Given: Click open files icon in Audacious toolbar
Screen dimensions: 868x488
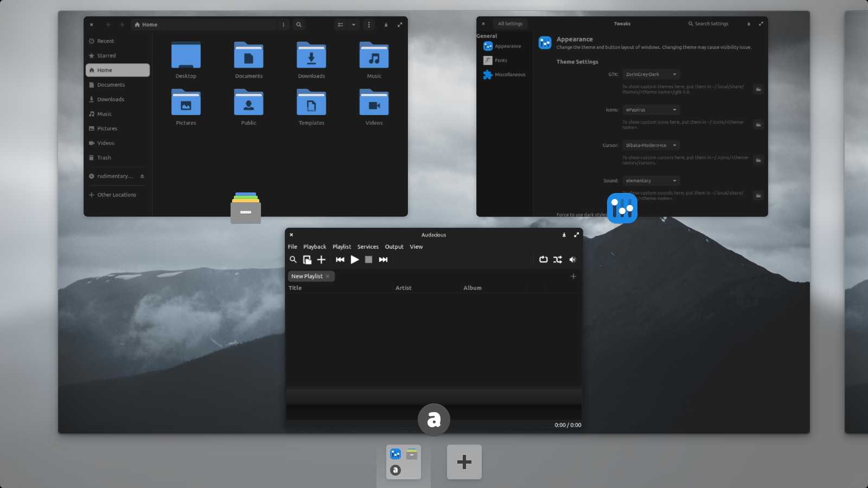Looking at the screenshot, I should [307, 260].
